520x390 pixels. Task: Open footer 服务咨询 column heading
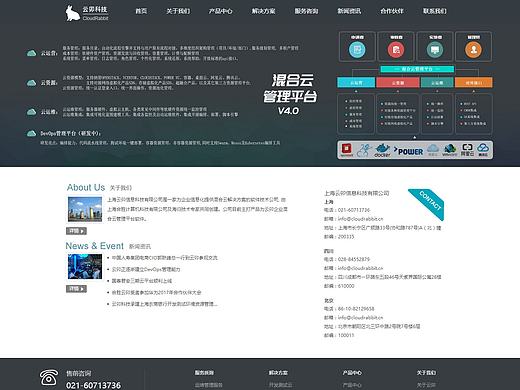(x=204, y=373)
